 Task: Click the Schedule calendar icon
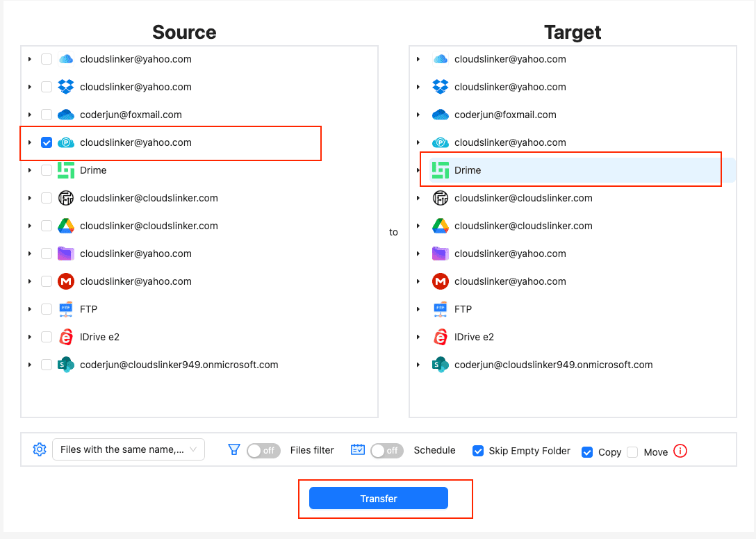tap(358, 450)
